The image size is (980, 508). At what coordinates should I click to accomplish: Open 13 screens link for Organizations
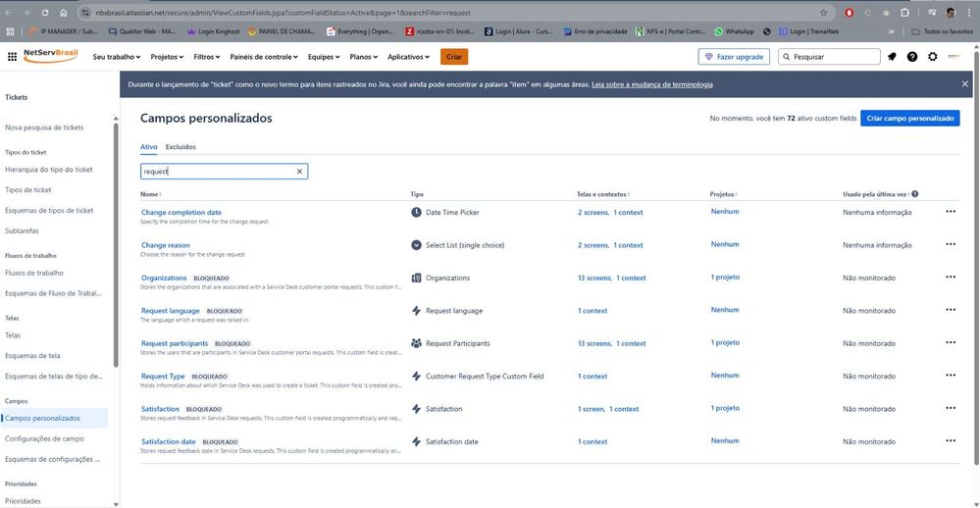point(594,279)
